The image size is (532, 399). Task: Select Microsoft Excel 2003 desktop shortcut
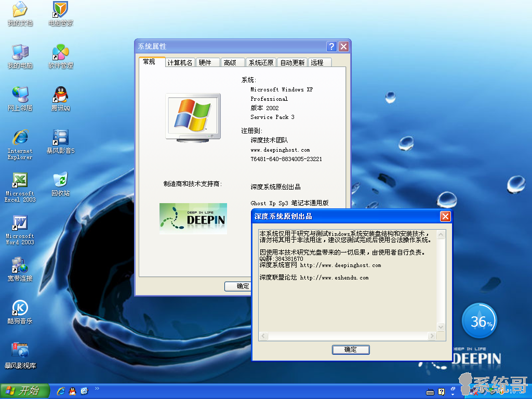(20, 187)
